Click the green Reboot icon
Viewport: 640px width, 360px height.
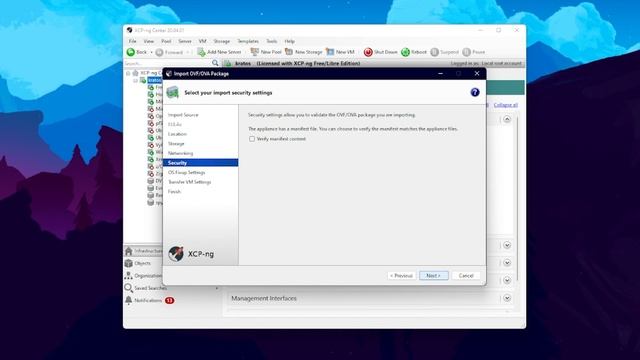coord(405,52)
